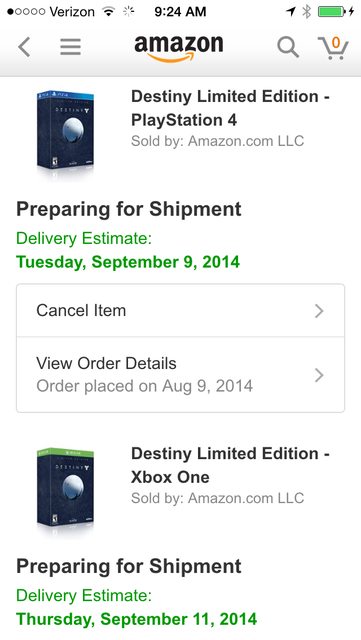The image size is (361, 640).
Task: Open Destiny Limited Edition PlayStation 4 title
Action: pyautogui.click(x=230, y=108)
